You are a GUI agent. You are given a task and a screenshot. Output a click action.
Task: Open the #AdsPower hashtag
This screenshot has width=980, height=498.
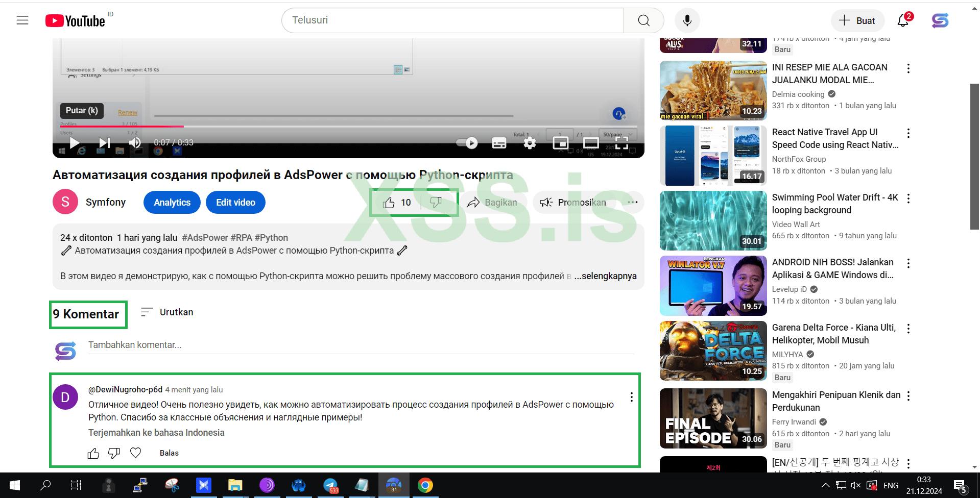205,238
